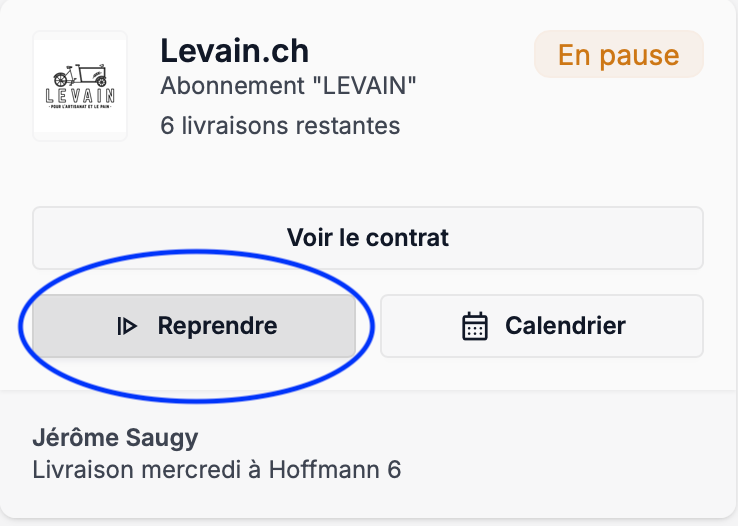Click the small tagline under the logo wordmark
Image resolution: width=738 pixels, height=526 pixels.
point(80,107)
